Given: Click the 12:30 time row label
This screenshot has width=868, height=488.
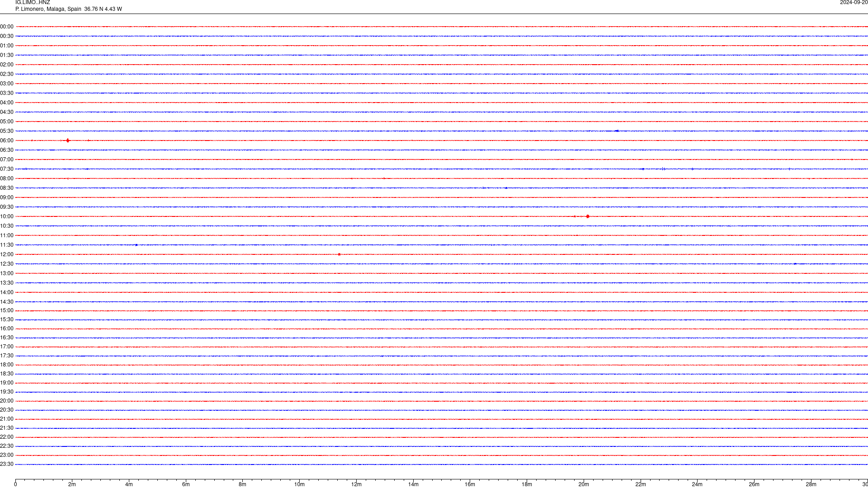Looking at the screenshot, I should [7, 264].
